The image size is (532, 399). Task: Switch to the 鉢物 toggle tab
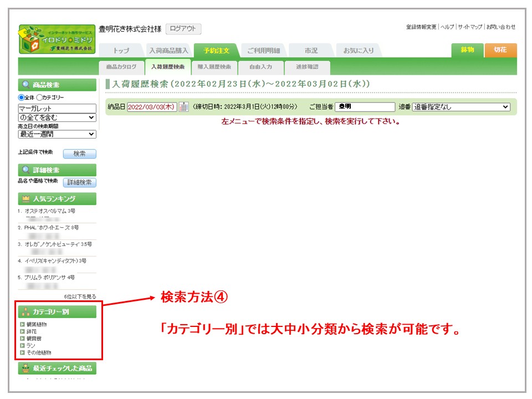coord(467,50)
